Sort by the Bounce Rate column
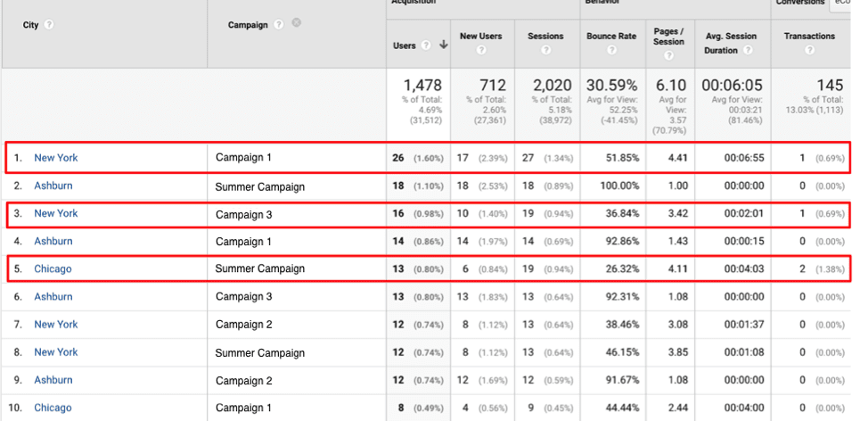This screenshot has width=868, height=421. pyautogui.click(x=610, y=36)
